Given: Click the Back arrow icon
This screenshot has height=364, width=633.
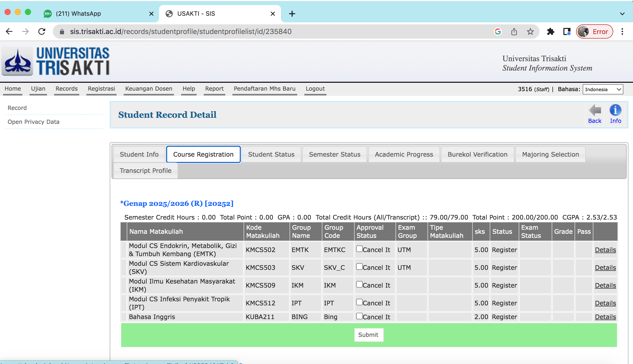Looking at the screenshot, I should coord(595,110).
